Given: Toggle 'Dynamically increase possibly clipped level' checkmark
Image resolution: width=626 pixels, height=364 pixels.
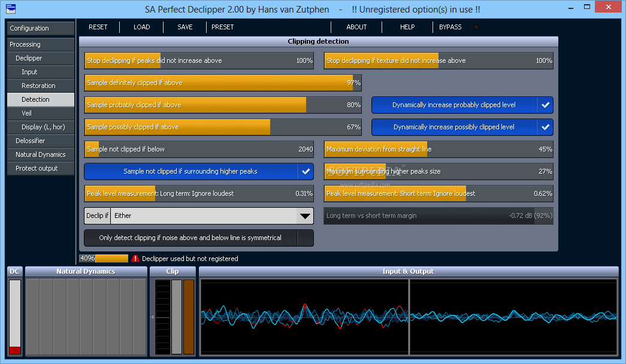Looking at the screenshot, I should click(x=545, y=128).
